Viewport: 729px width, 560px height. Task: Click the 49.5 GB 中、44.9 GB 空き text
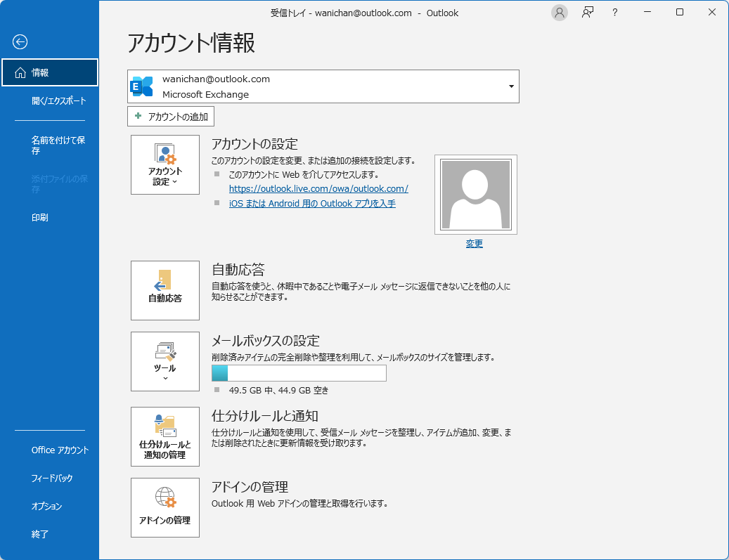(278, 391)
